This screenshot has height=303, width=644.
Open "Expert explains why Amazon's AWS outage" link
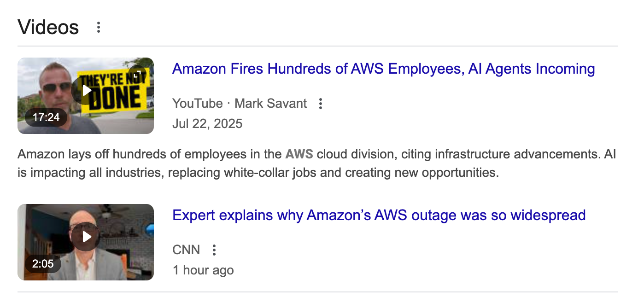point(379,215)
